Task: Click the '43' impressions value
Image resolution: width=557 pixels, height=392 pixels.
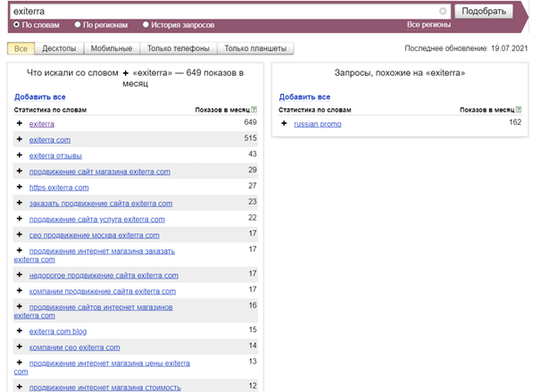Action: pos(253,154)
